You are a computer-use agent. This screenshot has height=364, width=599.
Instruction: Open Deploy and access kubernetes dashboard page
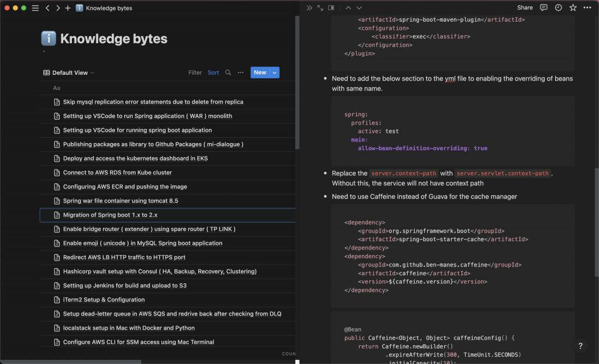tap(135, 158)
